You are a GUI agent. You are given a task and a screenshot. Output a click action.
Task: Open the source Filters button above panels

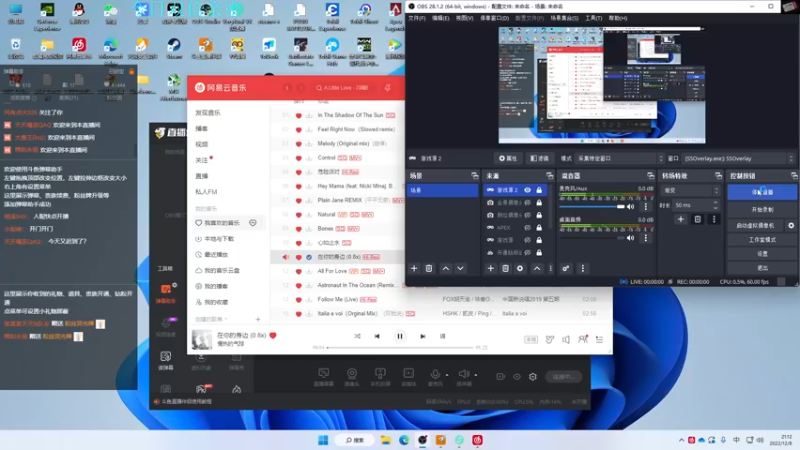(x=539, y=159)
